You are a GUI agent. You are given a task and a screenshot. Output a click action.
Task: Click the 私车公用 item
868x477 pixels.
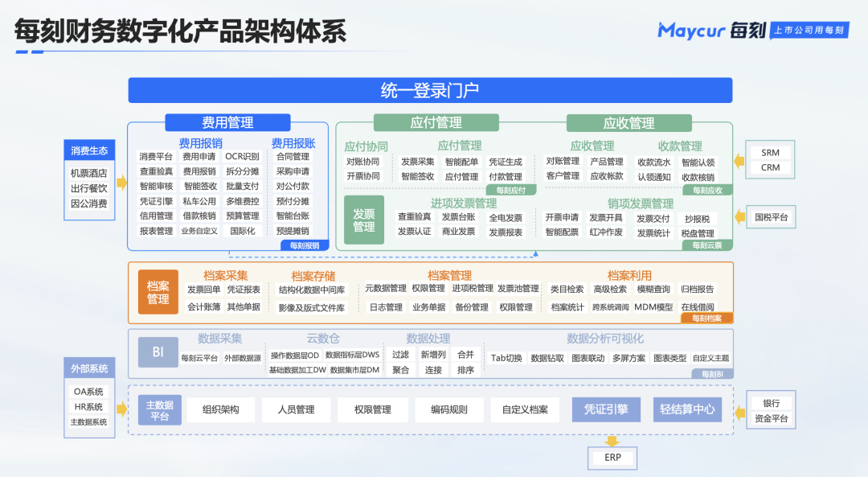199,201
